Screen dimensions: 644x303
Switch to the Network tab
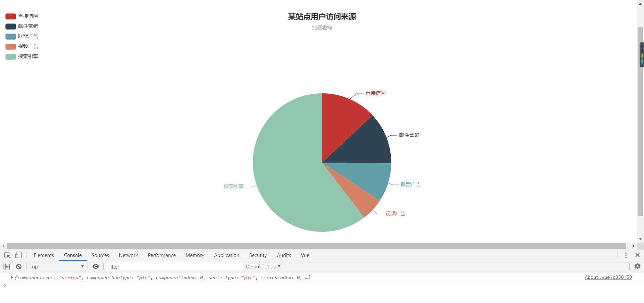[x=128, y=255]
